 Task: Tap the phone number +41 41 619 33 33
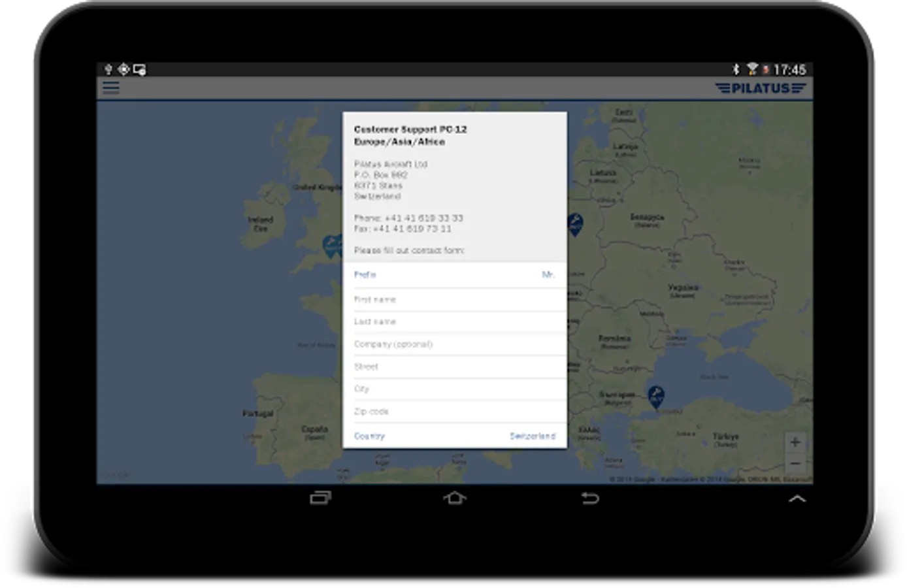(x=423, y=218)
